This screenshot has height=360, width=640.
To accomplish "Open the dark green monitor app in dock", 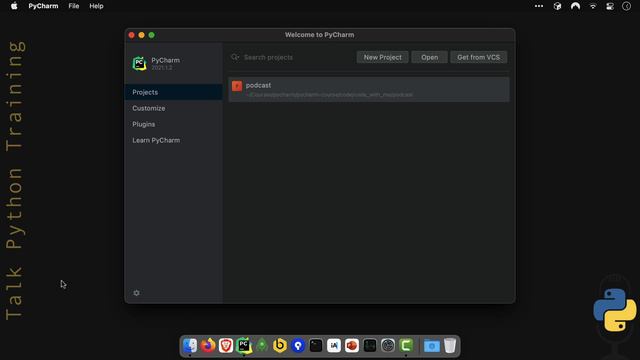I will pos(370,345).
